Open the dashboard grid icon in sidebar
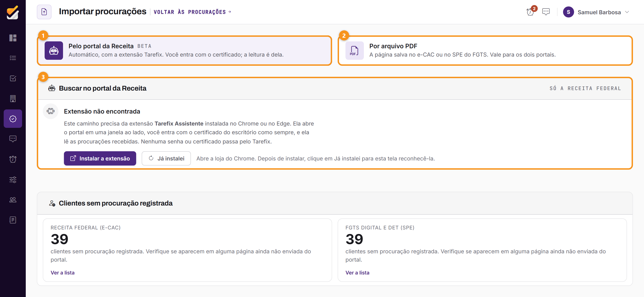 pos(13,38)
